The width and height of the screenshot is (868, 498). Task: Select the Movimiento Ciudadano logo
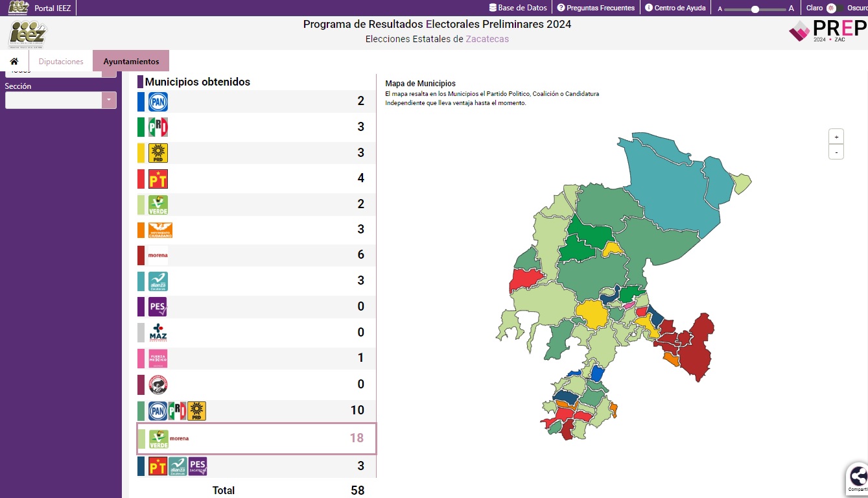(160, 230)
